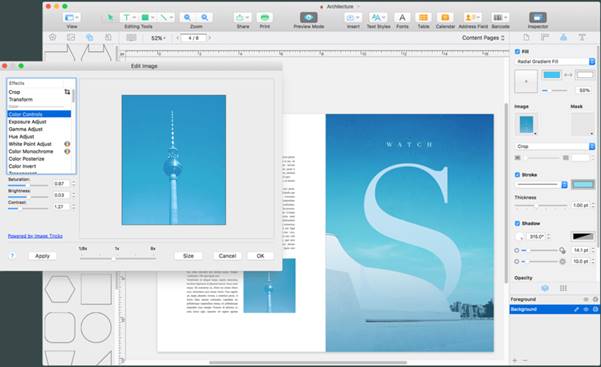This screenshot has width=601, height=367.
Task: Open the inspector Image thumbnail well
Action: point(526,124)
